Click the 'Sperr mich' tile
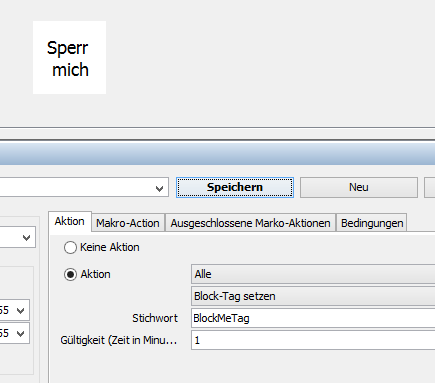 coord(69,57)
